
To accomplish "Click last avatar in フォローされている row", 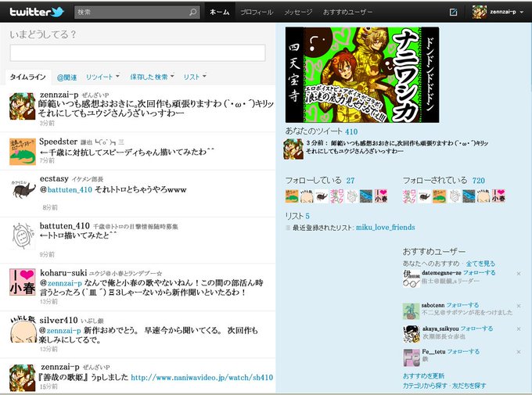I will (x=498, y=196).
